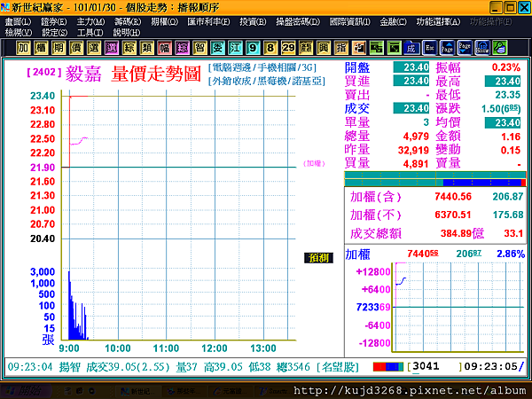Click the 興 toolbar button
Screen dimensions: 532x399
tap(324, 48)
